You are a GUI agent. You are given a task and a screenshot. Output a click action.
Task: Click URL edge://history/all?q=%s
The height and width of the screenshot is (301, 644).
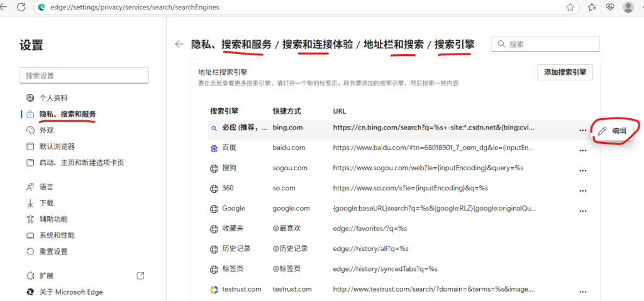[370, 249]
